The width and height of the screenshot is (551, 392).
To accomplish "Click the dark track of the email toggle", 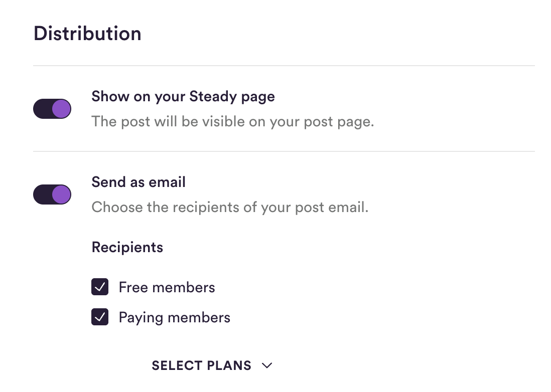I will tap(42, 194).
